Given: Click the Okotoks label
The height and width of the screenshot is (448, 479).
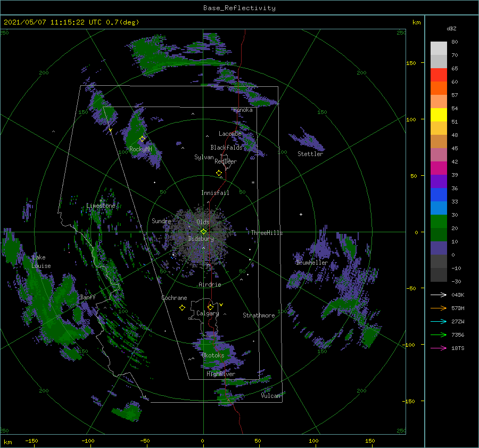Looking at the screenshot, I should (213, 356).
